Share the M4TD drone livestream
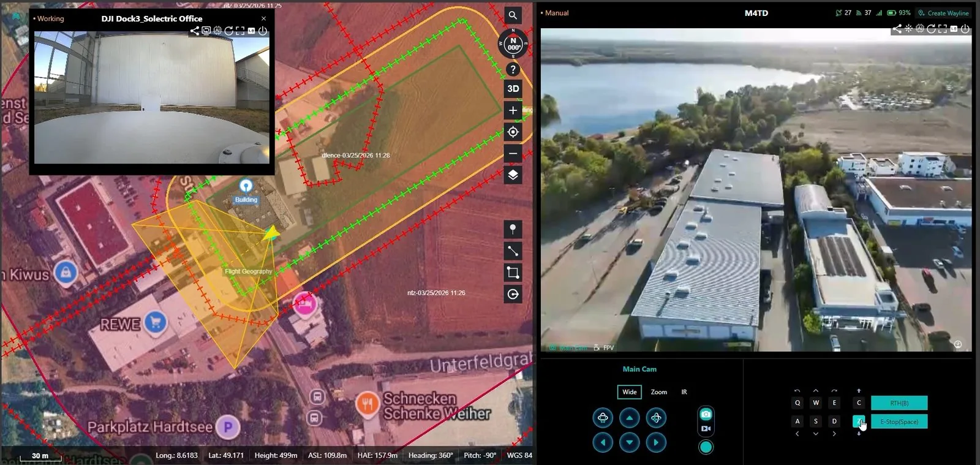Screen dimensions: 980x465 tap(897, 29)
